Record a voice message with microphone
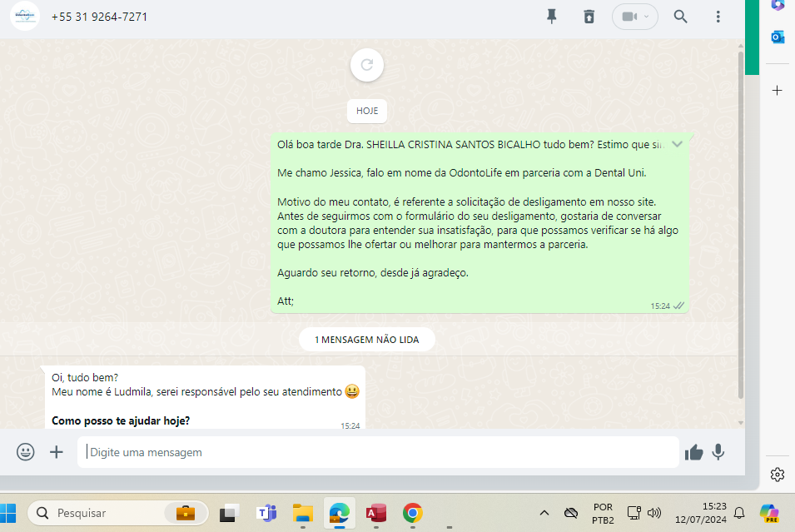This screenshot has height=532, width=795. pyautogui.click(x=718, y=452)
